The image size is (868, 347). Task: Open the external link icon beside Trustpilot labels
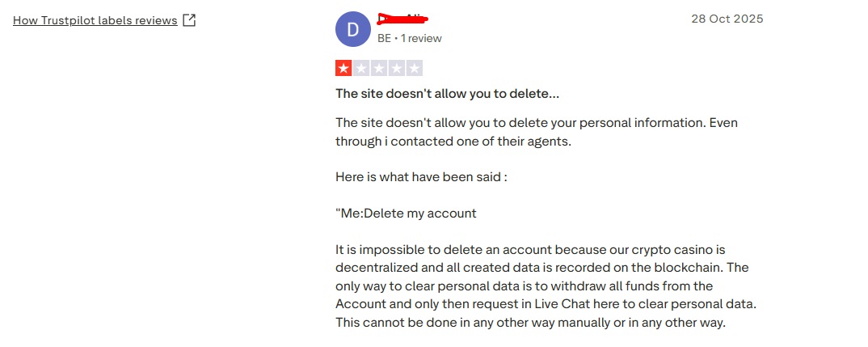coord(189,20)
